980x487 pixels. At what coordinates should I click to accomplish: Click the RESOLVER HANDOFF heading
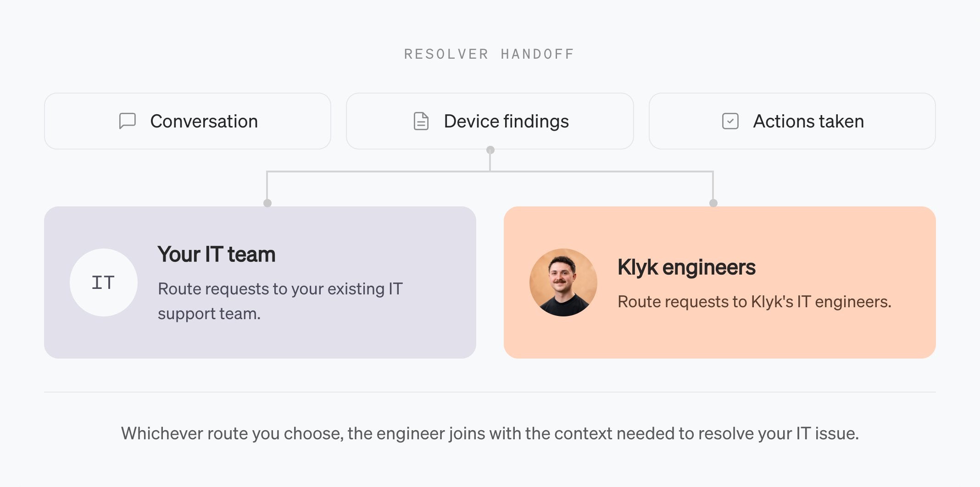(x=489, y=54)
